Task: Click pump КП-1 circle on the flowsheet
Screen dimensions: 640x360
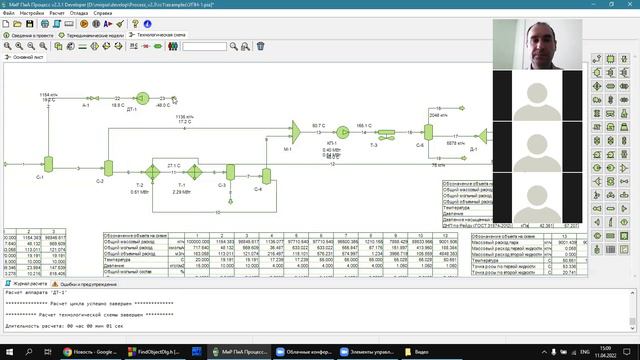Action: [x=343, y=132]
